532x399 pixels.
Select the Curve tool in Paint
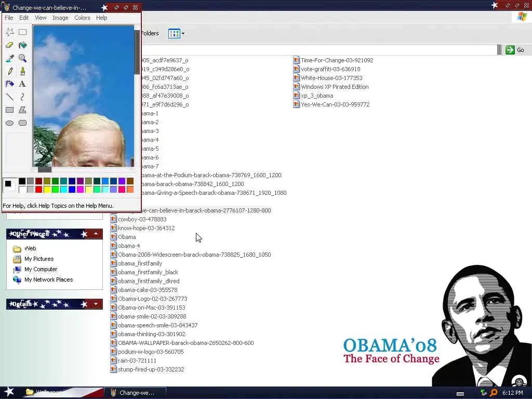(x=23, y=97)
